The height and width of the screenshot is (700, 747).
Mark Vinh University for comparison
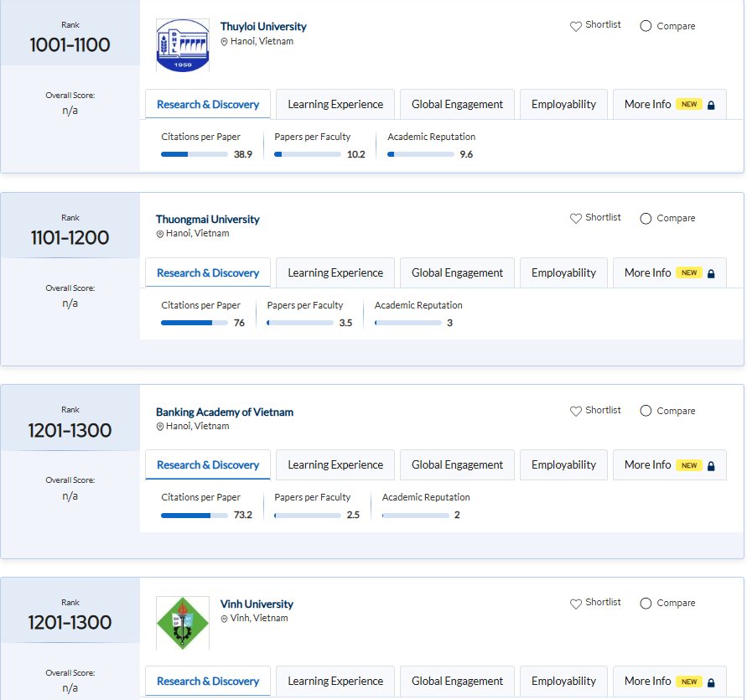[646, 604]
